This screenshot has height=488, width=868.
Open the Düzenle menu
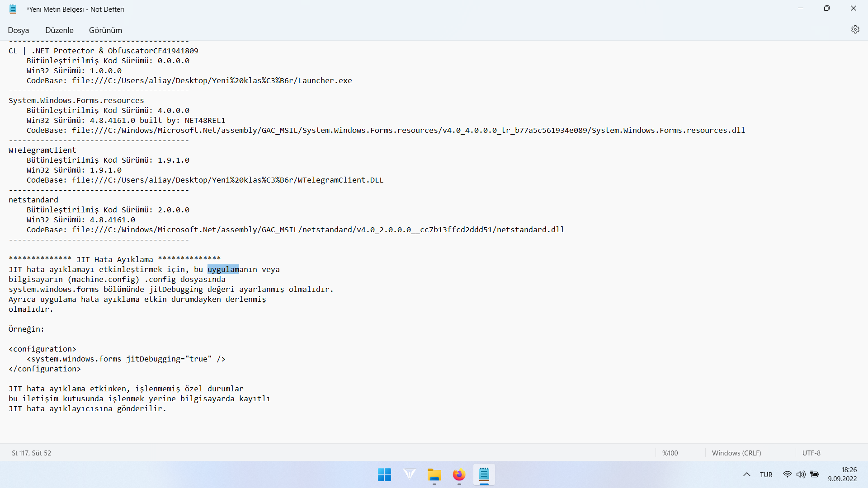point(59,30)
